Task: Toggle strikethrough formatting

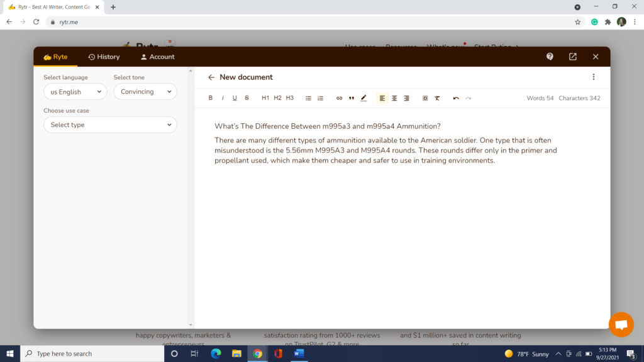Action: [x=247, y=98]
